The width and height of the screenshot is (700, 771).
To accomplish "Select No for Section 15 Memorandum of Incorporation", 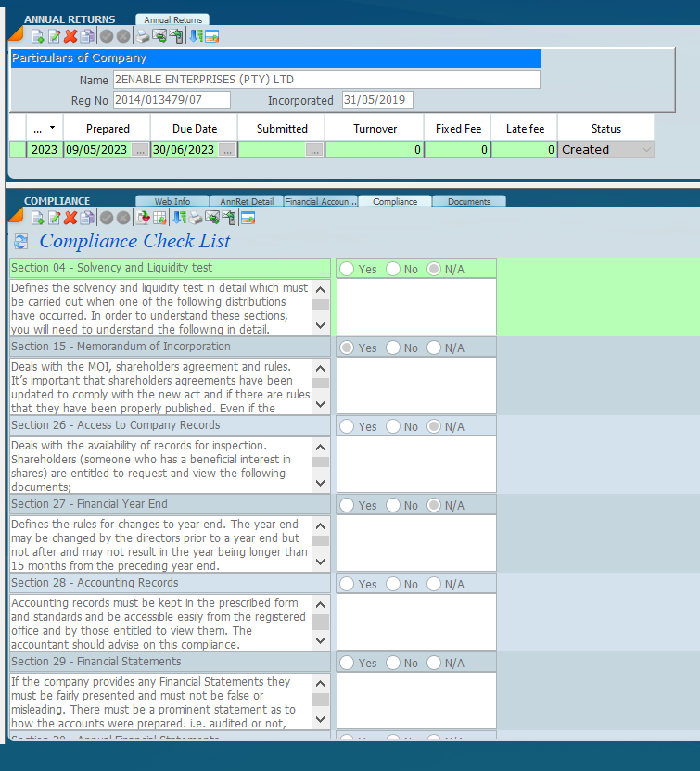I will (x=393, y=348).
